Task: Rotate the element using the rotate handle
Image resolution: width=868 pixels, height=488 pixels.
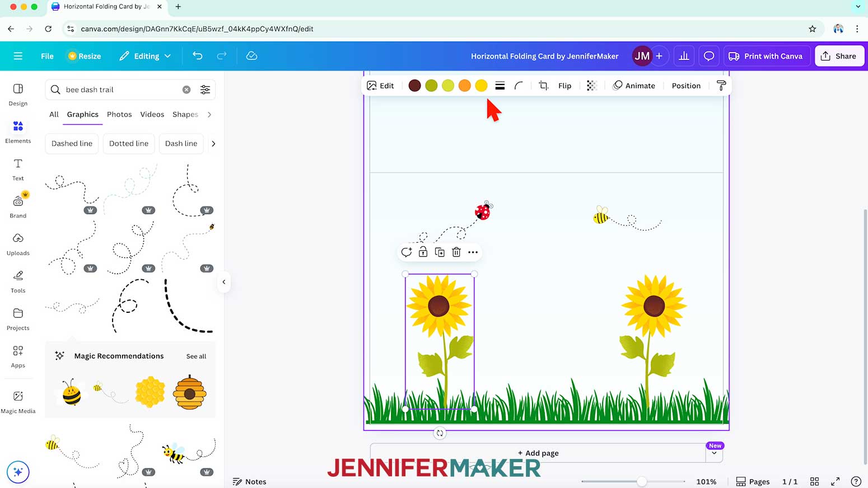Action: pyautogui.click(x=440, y=433)
